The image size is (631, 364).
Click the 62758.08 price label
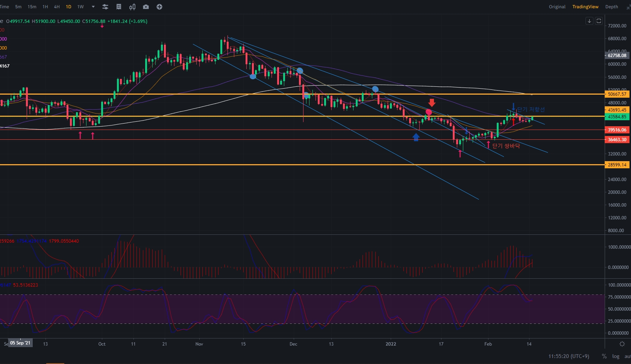[617, 56]
